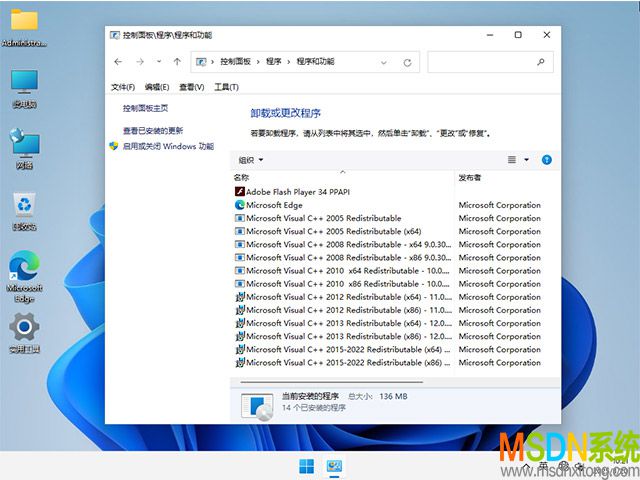This screenshot has height=480, width=640.
Task: Select Microsoft Edge desktop shortcut
Action: click(24, 276)
